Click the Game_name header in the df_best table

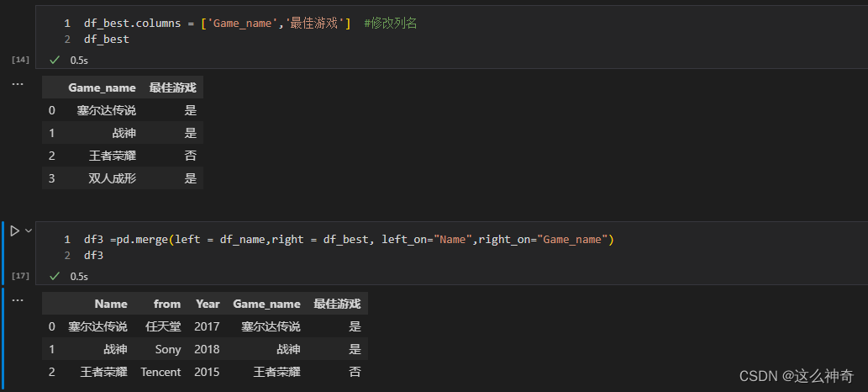[102, 87]
